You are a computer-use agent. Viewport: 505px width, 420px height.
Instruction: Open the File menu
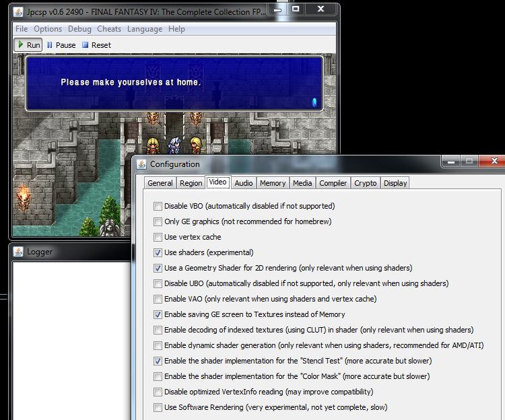[x=22, y=29]
